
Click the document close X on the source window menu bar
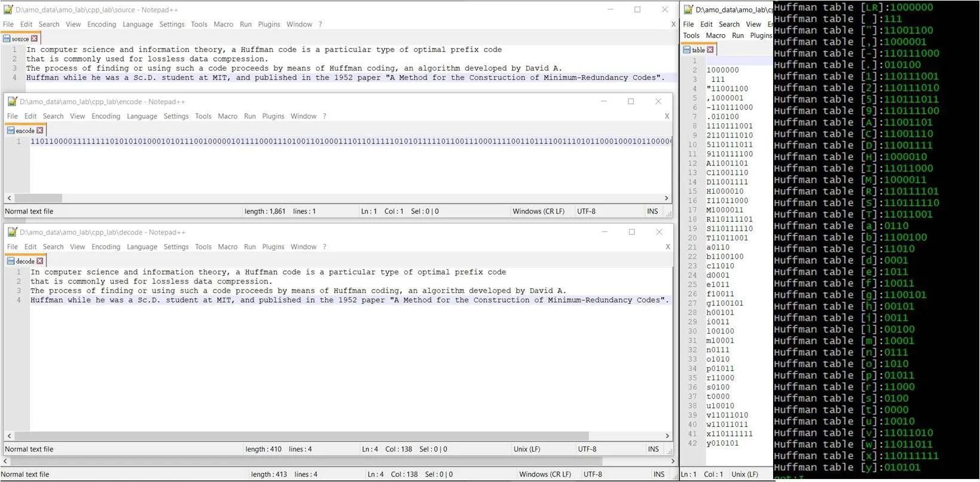click(673, 25)
